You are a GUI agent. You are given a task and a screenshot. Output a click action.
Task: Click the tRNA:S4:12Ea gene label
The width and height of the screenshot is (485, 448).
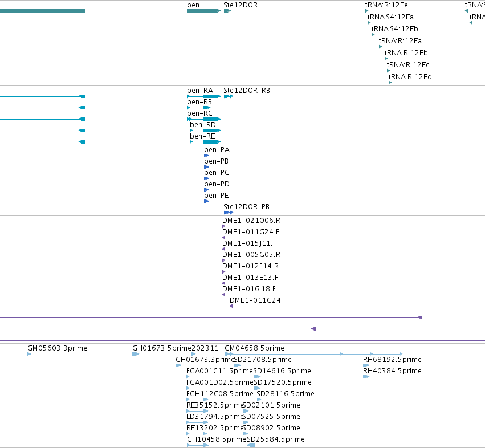tap(390, 17)
